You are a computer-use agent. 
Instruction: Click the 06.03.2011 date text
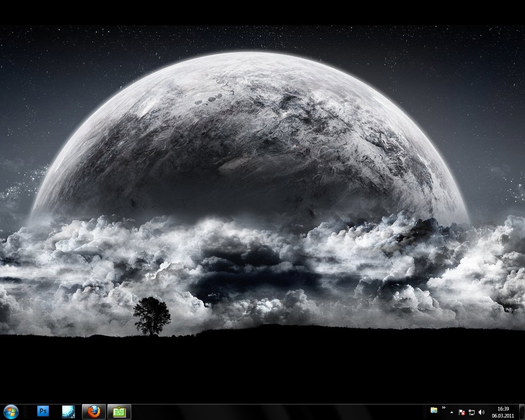click(503, 415)
